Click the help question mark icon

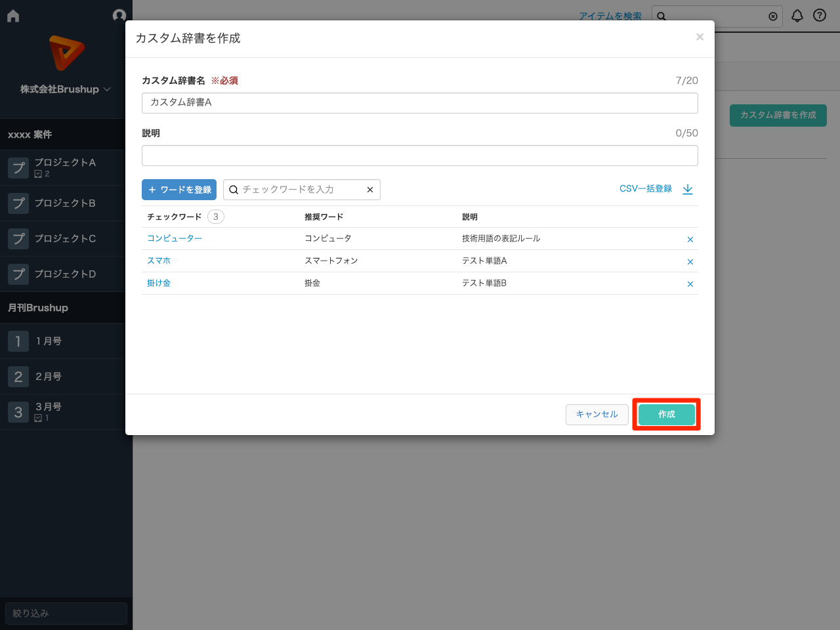tap(820, 16)
